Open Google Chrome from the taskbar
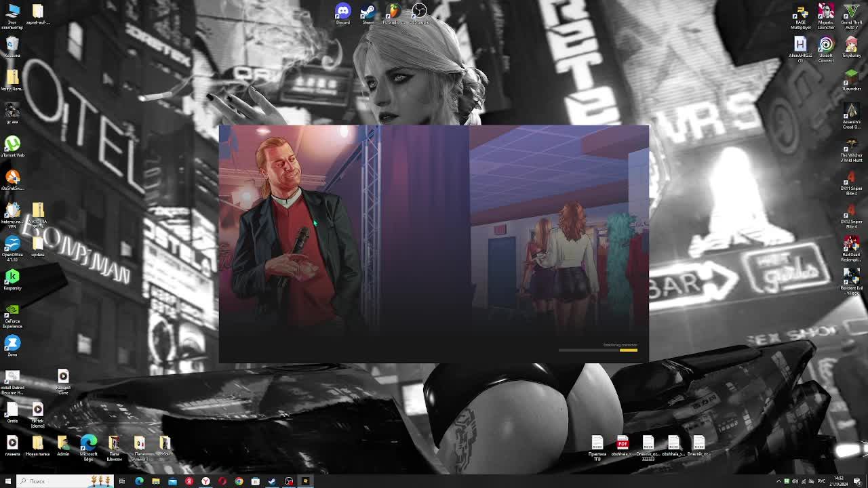 [239, 481]
